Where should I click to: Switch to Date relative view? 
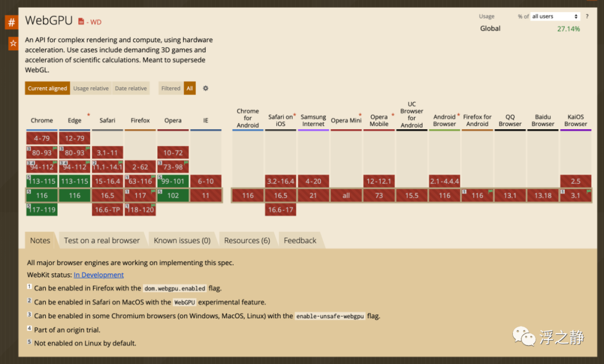coord(131,88)
